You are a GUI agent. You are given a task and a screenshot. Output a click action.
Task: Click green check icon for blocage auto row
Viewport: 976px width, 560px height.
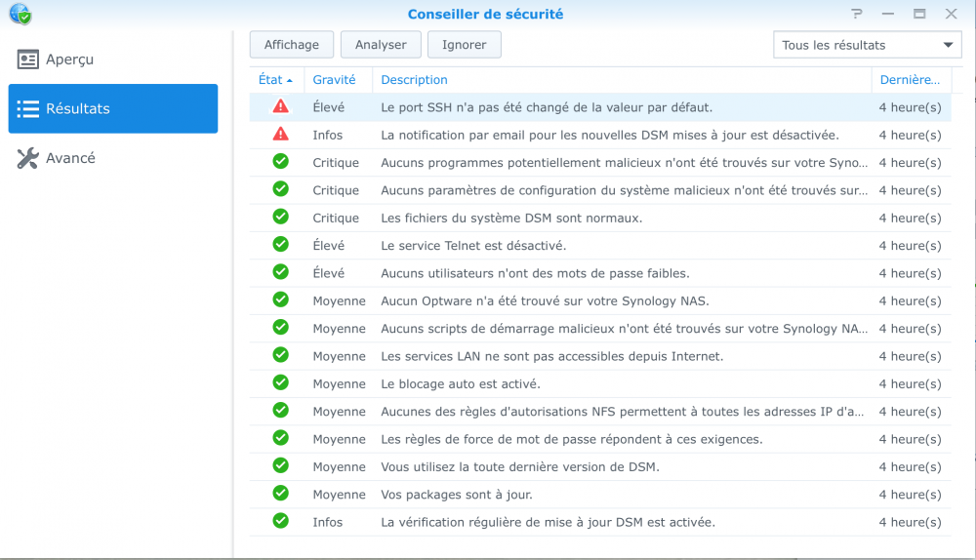281,382
